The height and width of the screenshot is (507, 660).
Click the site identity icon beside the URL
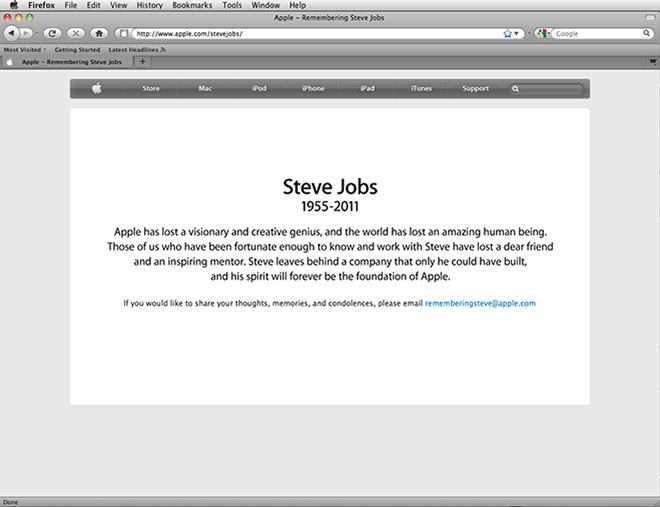tap(123, 33)
